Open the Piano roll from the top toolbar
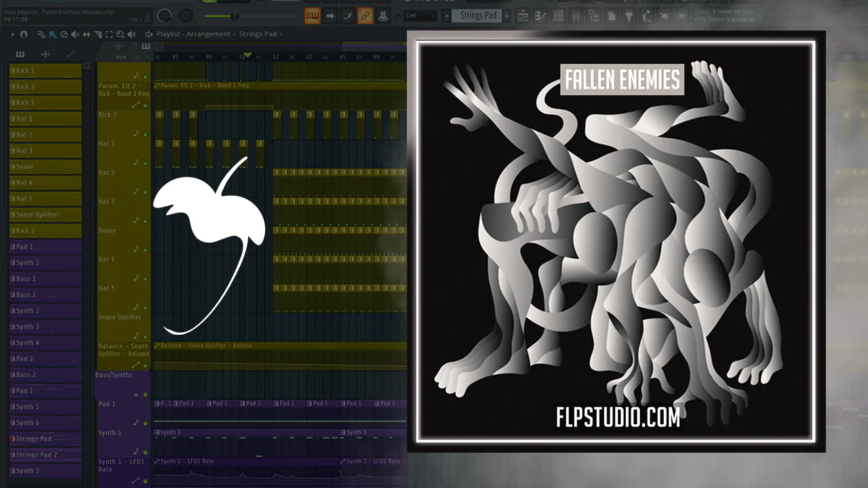 (x=542, y=16)
